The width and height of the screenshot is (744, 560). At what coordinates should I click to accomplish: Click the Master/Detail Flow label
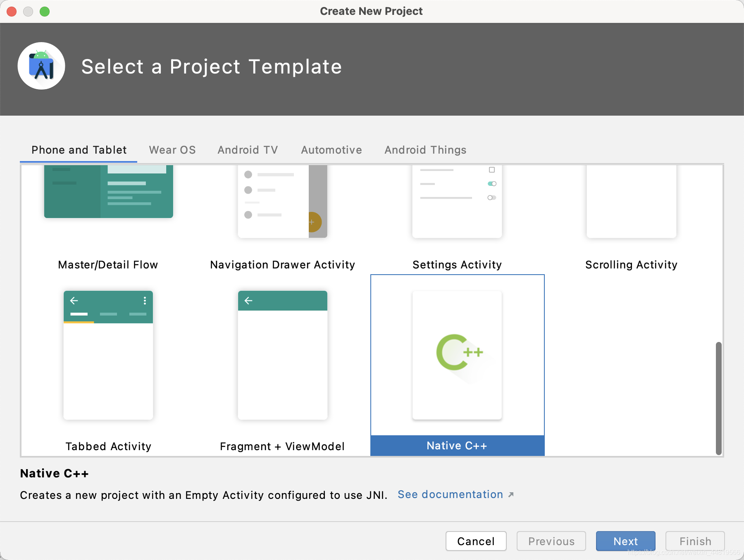[108, 265]
